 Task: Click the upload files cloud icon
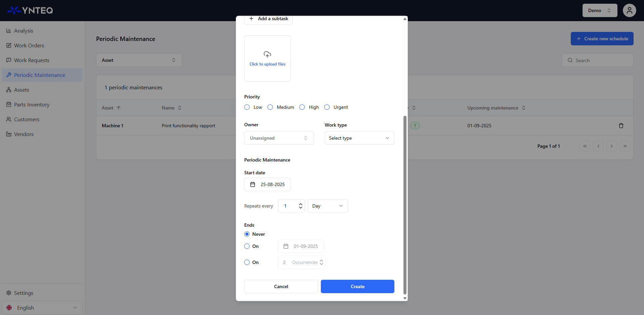click(267, 54)
